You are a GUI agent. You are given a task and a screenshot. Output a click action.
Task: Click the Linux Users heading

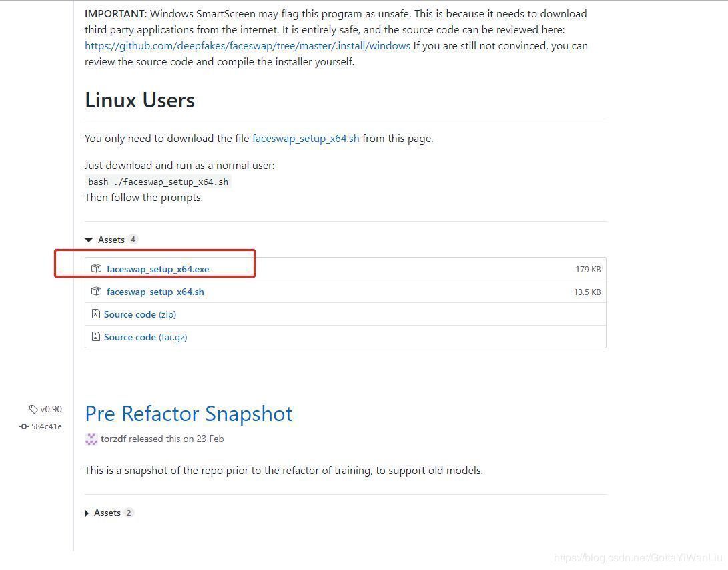coord(139,100)
